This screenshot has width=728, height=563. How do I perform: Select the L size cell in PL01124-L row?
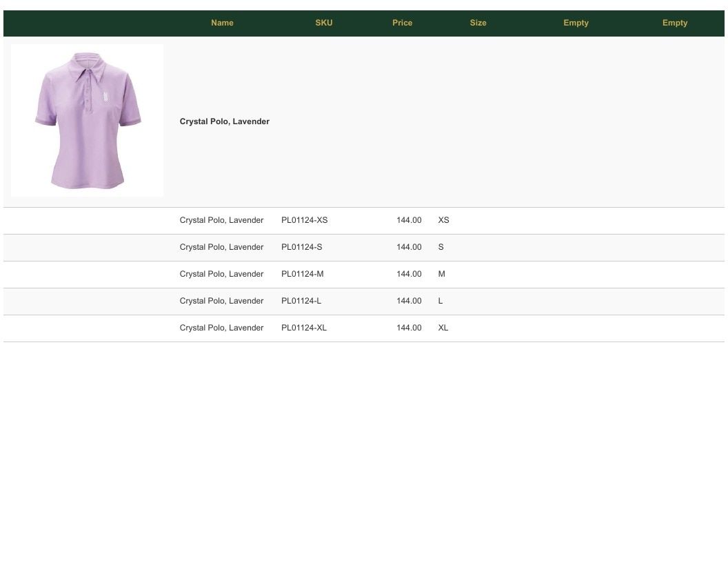[440, 301]
